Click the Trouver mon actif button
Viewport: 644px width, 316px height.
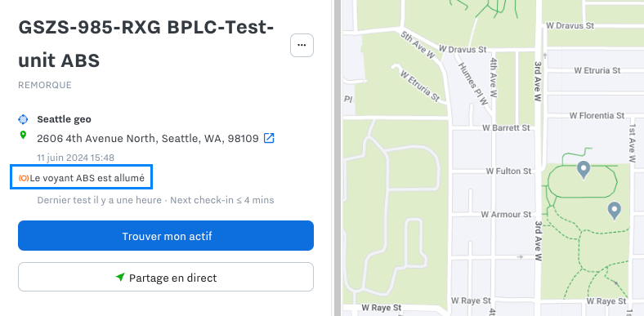[166, 235]
